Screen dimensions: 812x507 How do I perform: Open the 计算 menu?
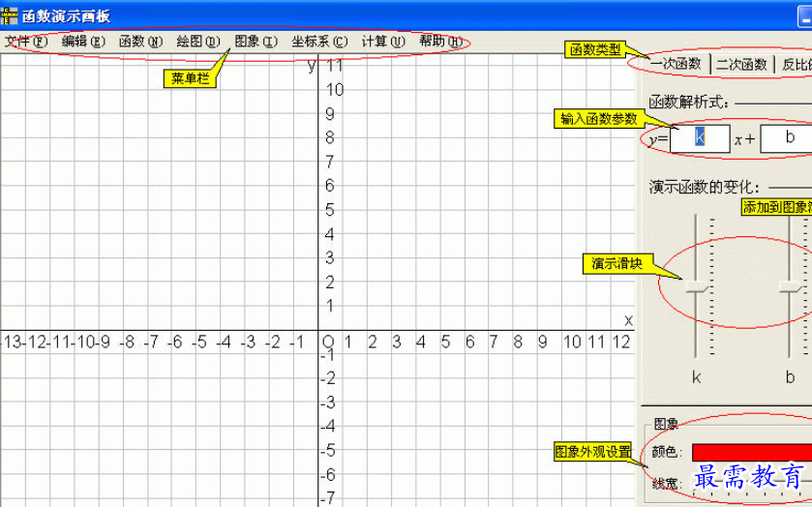[382, 42]
